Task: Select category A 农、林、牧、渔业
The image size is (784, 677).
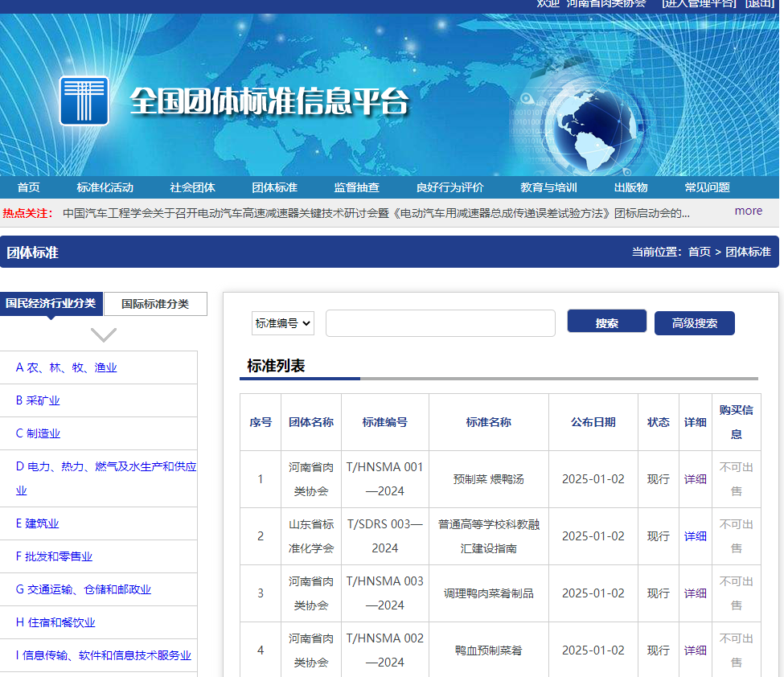Action: point(67,367)
